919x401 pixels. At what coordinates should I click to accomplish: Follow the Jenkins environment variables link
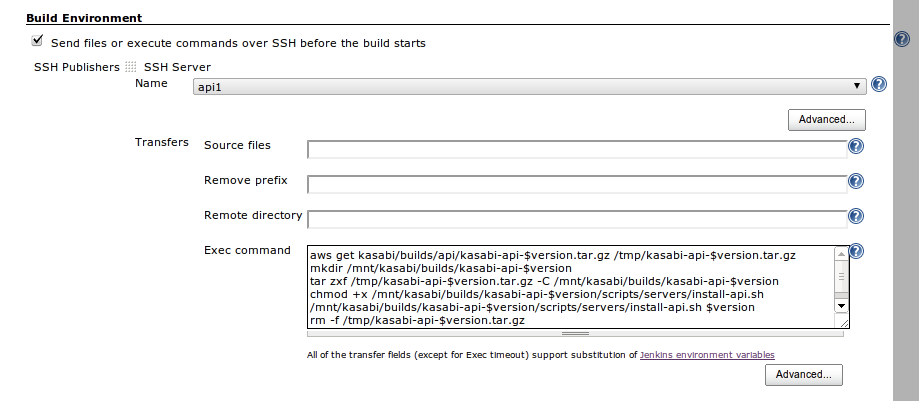point(707,355)
